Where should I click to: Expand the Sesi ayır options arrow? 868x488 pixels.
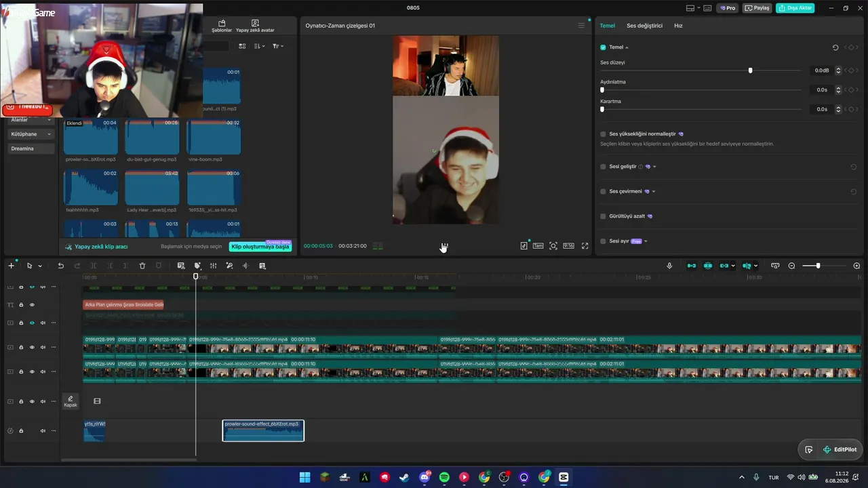(646, 241)
